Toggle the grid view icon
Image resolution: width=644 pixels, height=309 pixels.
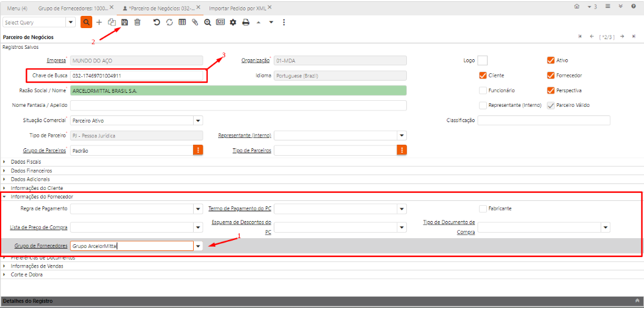pos(182,22)
